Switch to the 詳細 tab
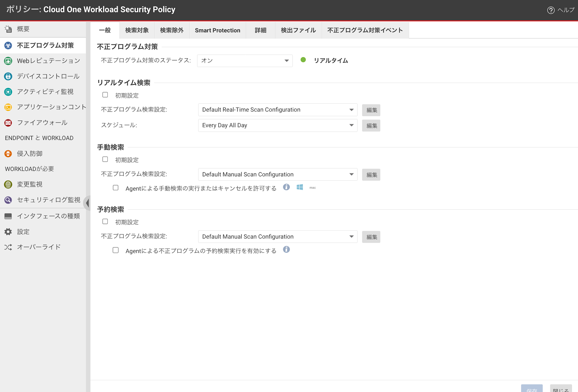 point(260,30)
